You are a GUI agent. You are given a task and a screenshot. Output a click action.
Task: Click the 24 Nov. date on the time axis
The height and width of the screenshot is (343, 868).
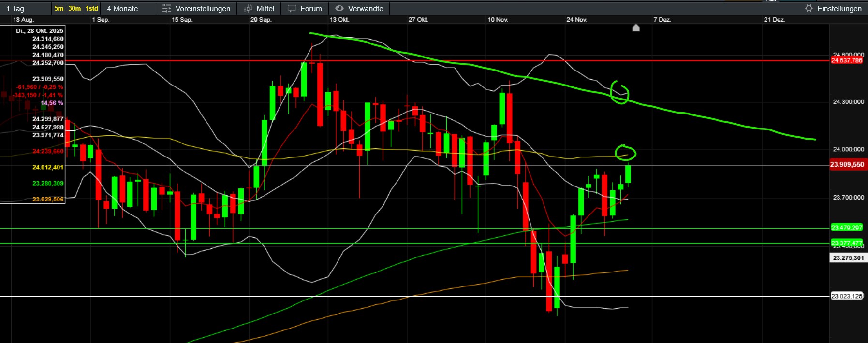pyautogui.click(x=576, y=20)
